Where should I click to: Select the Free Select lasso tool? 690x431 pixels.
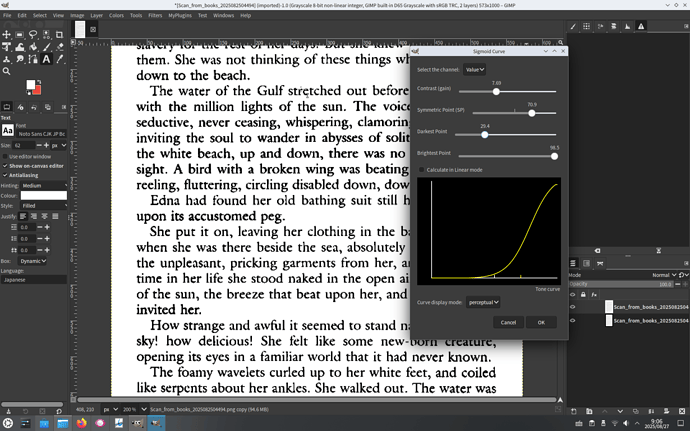pyautogui.click(x=33, y=34)
